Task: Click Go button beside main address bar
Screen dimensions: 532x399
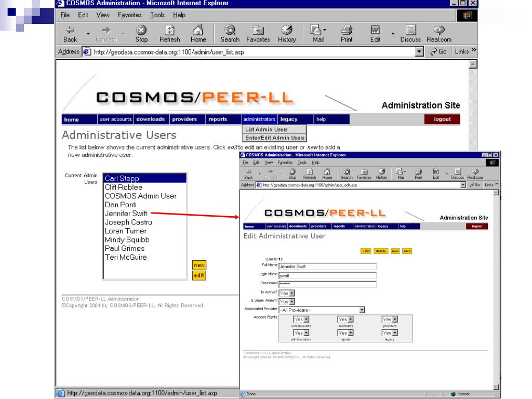Action: (438, 51)
